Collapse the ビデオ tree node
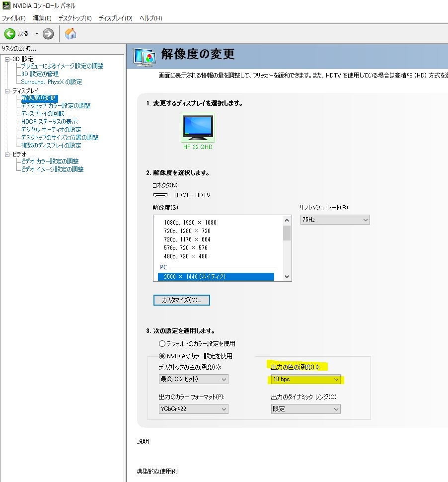448x482 pixels. point(7,155)
